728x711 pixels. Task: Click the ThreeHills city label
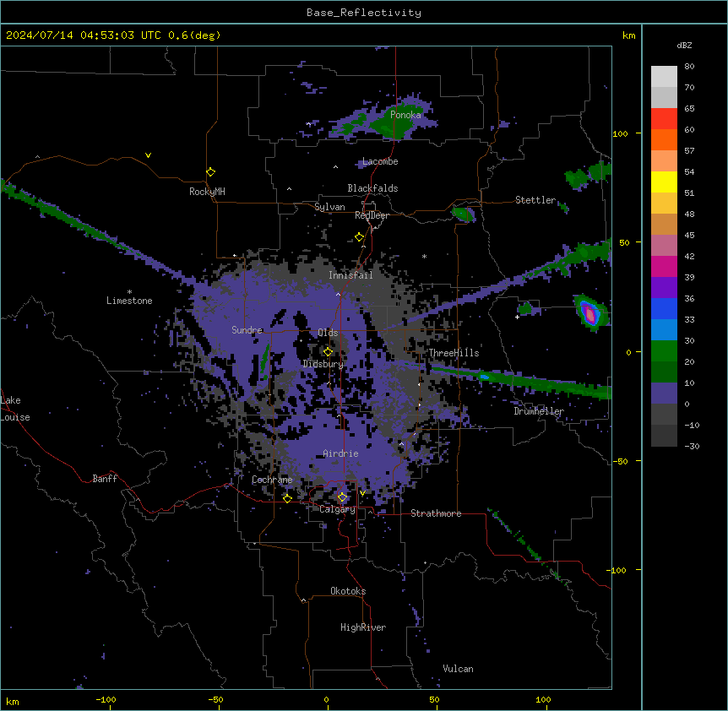point(454,353)
